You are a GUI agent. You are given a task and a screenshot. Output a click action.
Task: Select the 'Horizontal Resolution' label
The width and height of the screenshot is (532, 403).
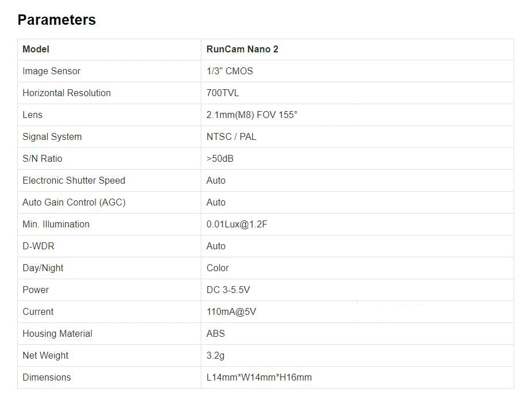coord(67,93)
